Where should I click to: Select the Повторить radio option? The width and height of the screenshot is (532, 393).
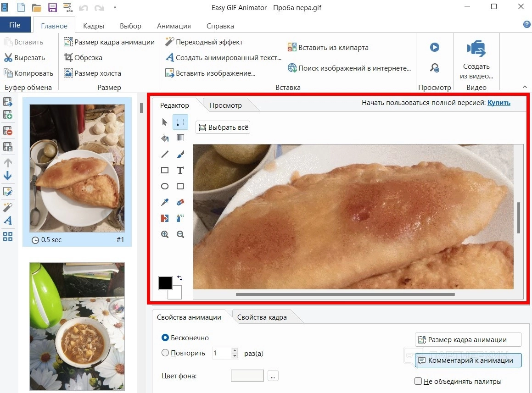[x=165, y=353]
